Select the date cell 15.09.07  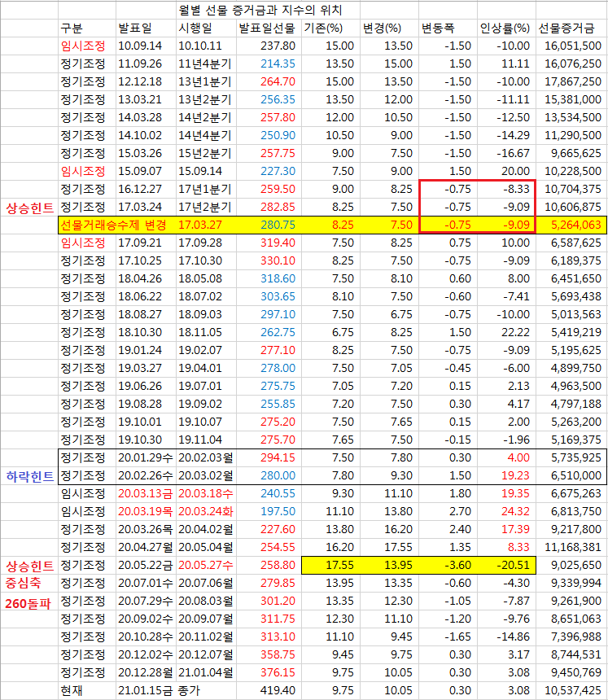[x=140, y=171]
